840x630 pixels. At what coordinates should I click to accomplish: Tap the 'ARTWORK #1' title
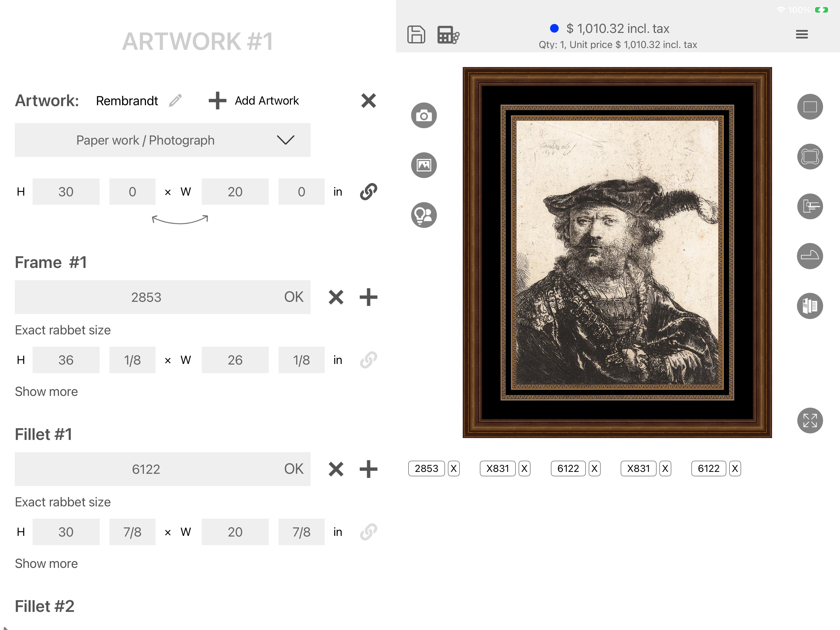tap(197, 41)
